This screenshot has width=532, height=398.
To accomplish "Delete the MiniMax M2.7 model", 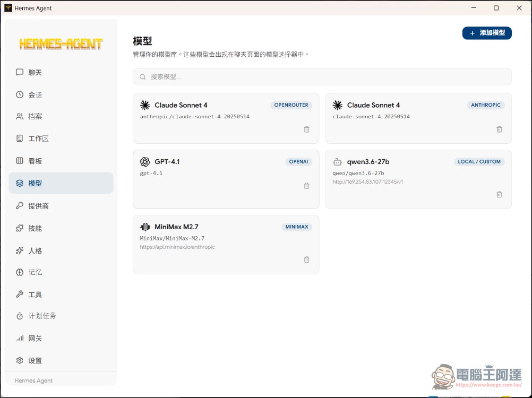I will (307, 259).
